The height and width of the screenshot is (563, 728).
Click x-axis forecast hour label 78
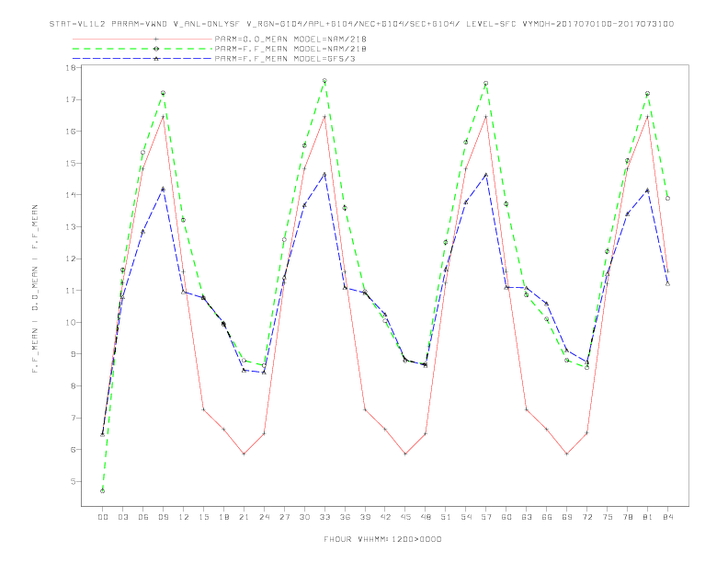click(x=627, y=517)
